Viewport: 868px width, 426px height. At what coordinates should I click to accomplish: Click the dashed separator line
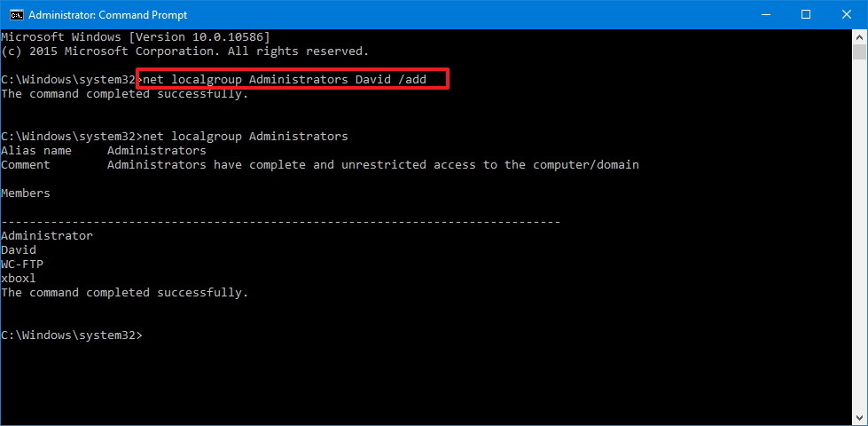pyautogui.click(x=280, y=221)
